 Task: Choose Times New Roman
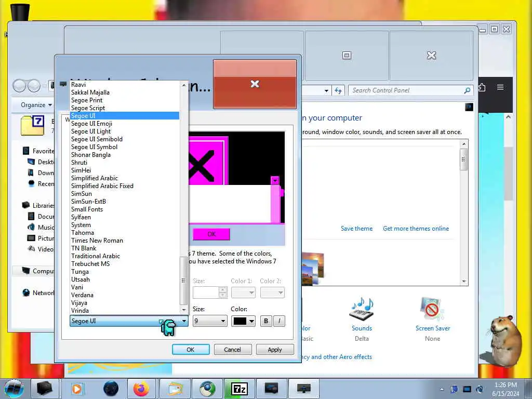click(x=125, y=241)
